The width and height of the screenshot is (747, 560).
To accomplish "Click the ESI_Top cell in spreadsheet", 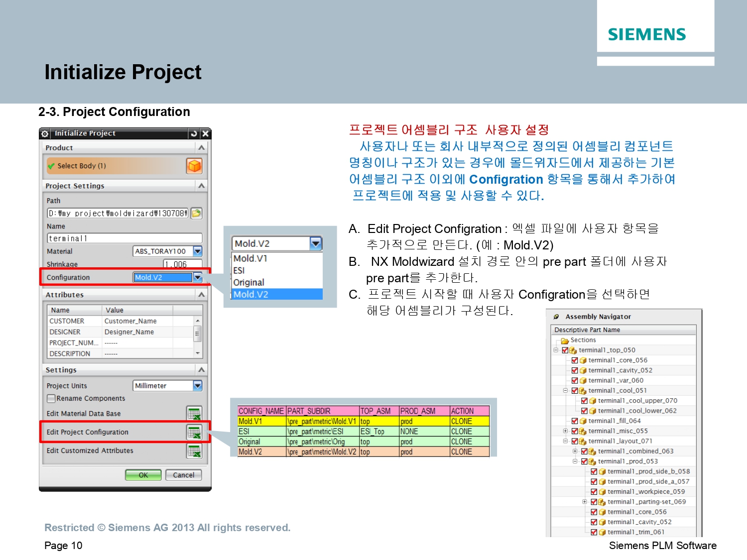I will 379,432.
